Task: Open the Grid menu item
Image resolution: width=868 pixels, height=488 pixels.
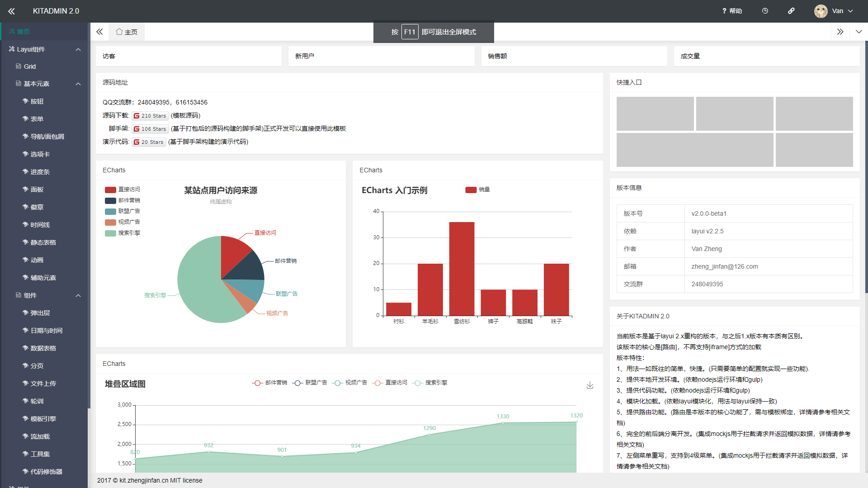Action: coord(44,66)
